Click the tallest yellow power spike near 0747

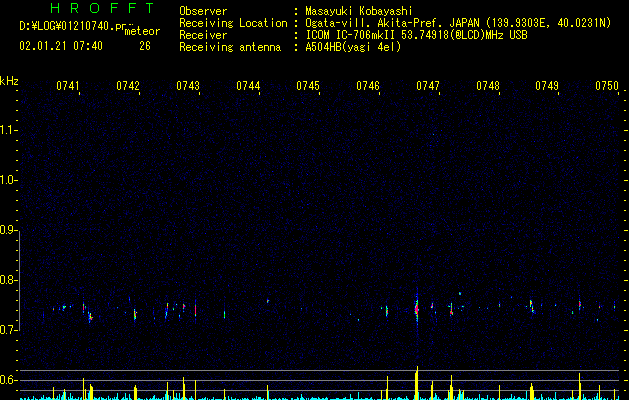417,383
